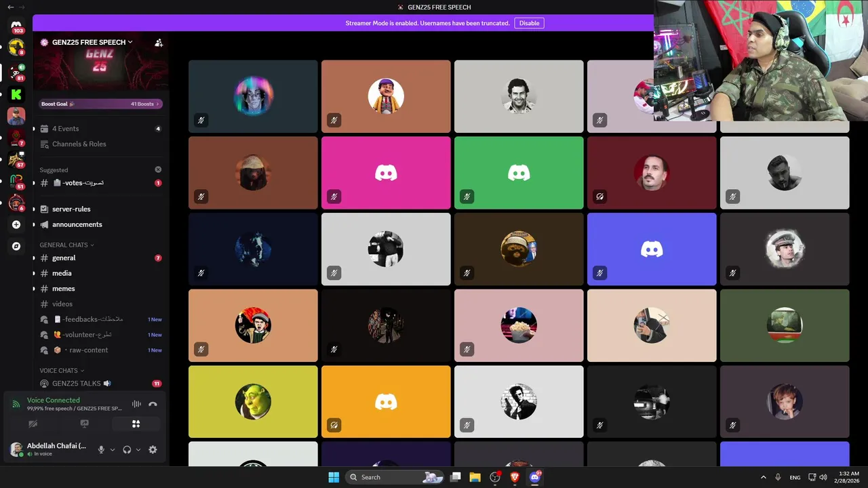Show hidden system tray icons
The width and height of the screenshot is (868, 488).
pos(763,477)
